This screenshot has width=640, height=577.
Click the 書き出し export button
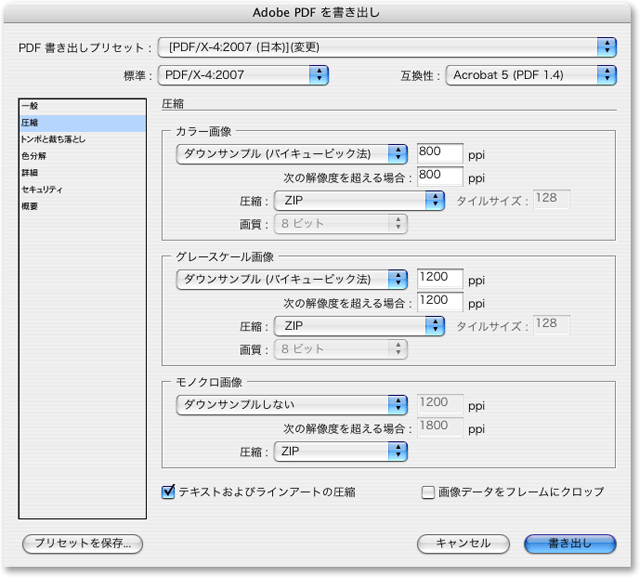(570, 544)
